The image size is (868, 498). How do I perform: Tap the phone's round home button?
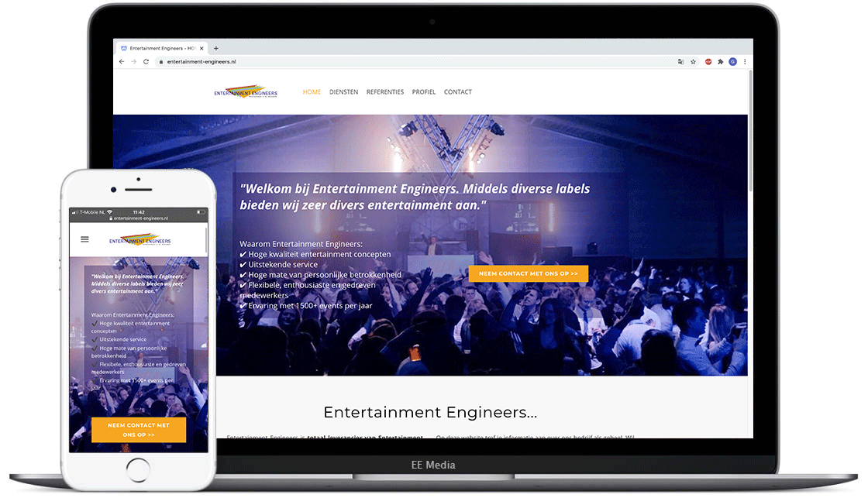(x=138, y=470)
